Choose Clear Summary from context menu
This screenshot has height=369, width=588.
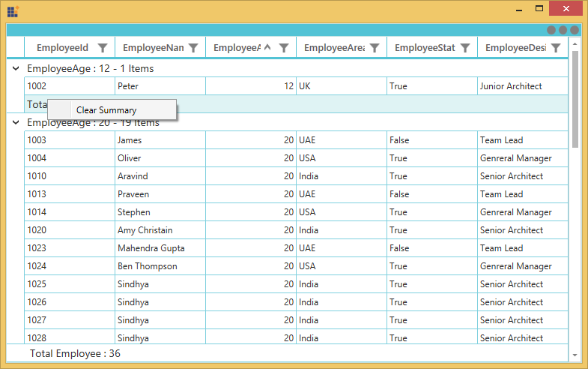(112, 110)
